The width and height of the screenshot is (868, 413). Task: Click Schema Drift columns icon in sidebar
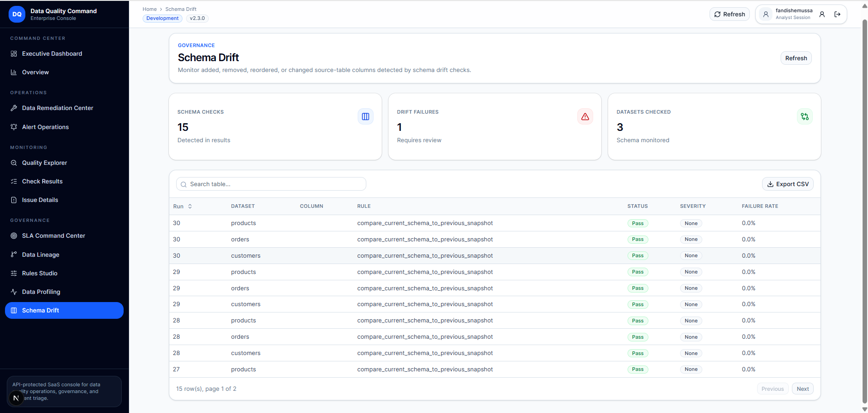[x=14, y=310]
